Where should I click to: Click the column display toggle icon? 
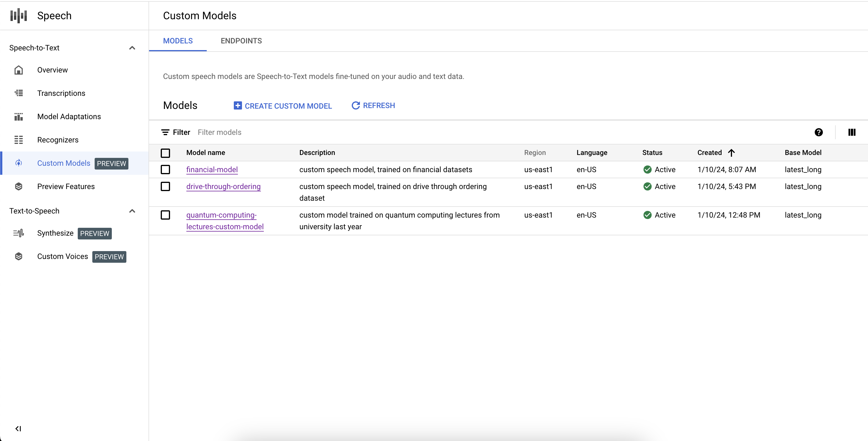(x=852, y=132)
